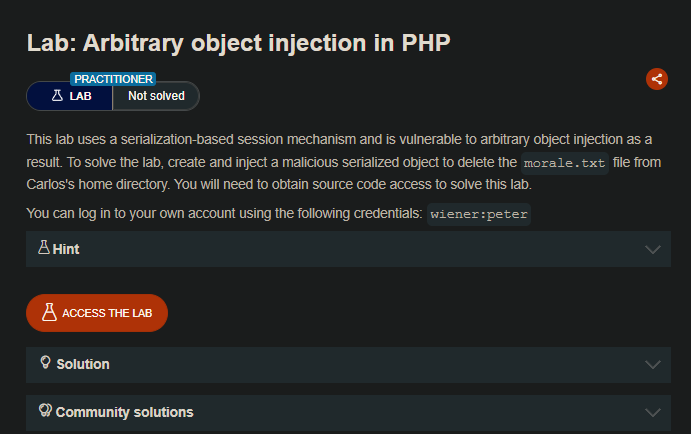Viewport: 691px width, 434px height.
Task: Click the flask icon in the LAB pill
Action: click(x=58, y=96)
